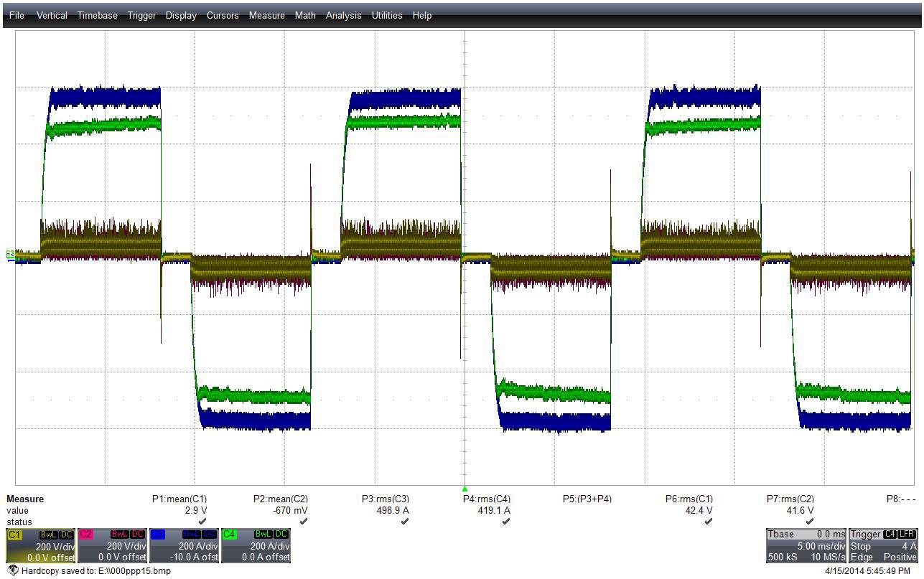
Task: Open the Analysis menu
Action: [343, 15]
